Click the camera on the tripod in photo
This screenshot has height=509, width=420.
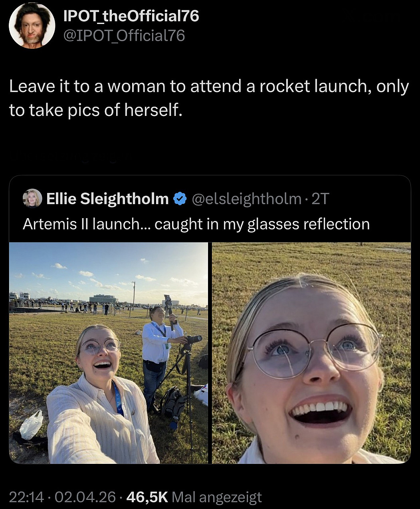pos(194,339)
